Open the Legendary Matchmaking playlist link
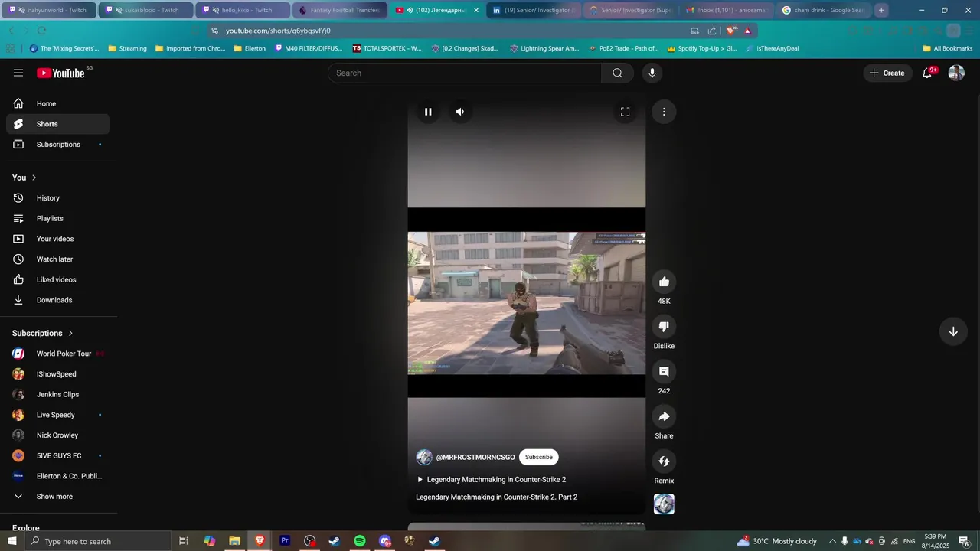980x551 pixels. [491, 480]
